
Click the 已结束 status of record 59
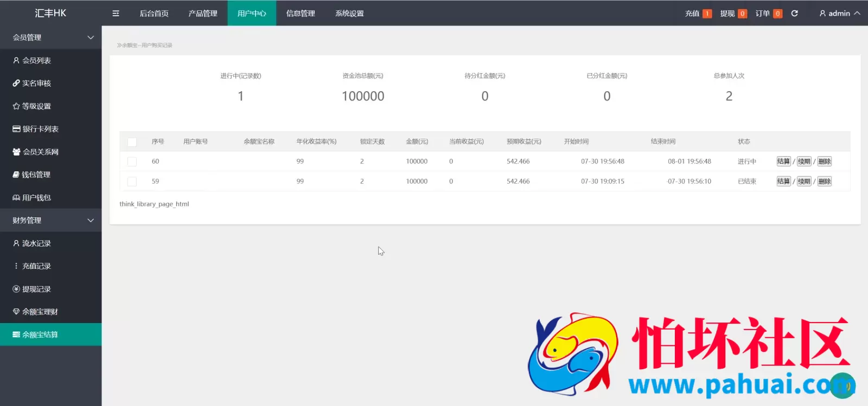(747, 182)
